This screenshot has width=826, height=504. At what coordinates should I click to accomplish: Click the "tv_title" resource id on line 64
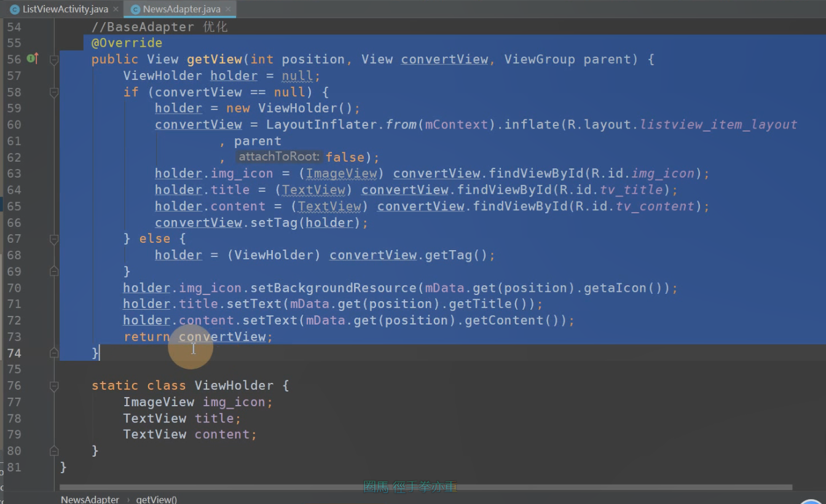631,190
